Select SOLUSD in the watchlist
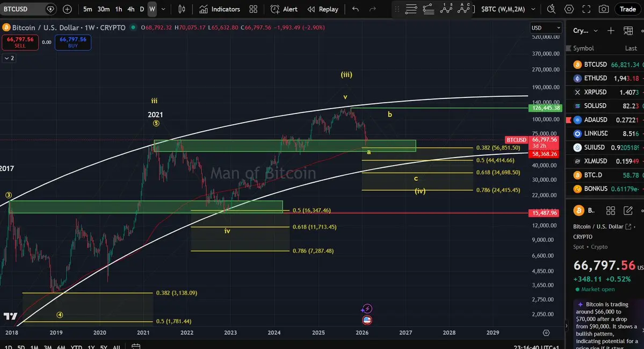Screen dimensions: 644x349 (x=605, y=106)
